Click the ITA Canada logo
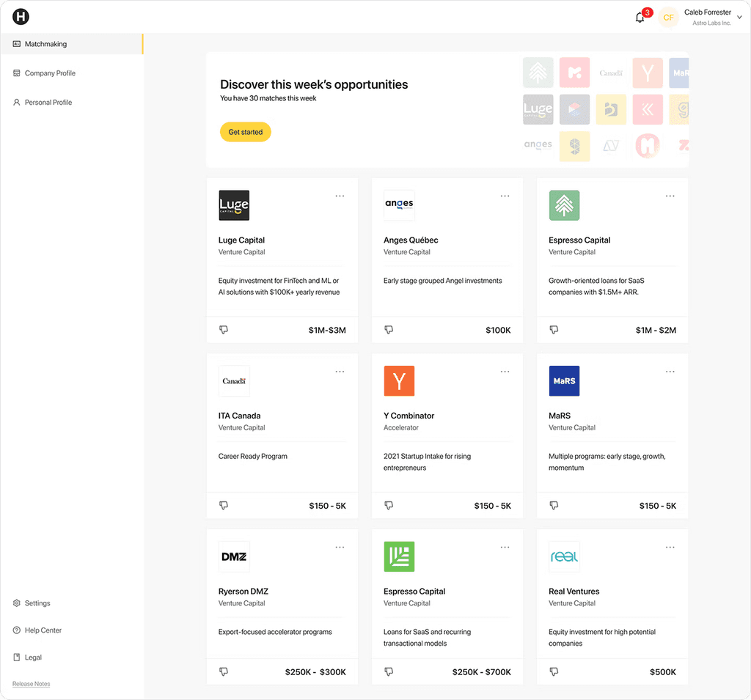Screen dimensions: 751x700 click(234, 381)
